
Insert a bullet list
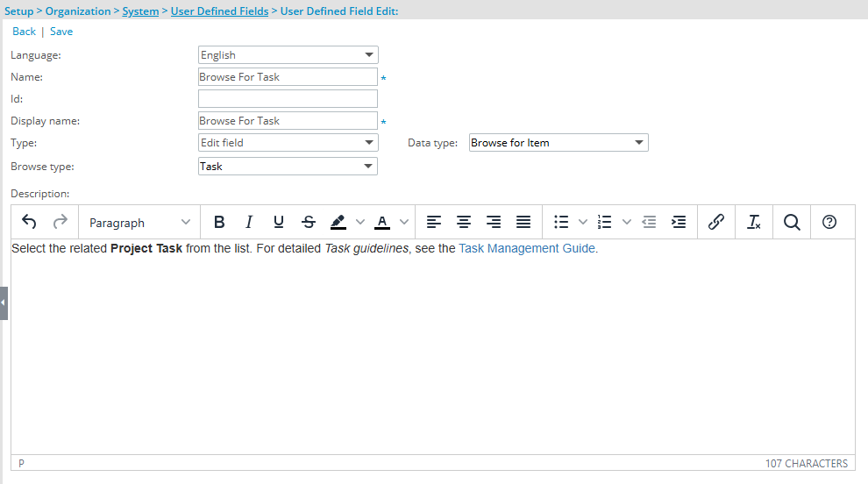(562, 223)
